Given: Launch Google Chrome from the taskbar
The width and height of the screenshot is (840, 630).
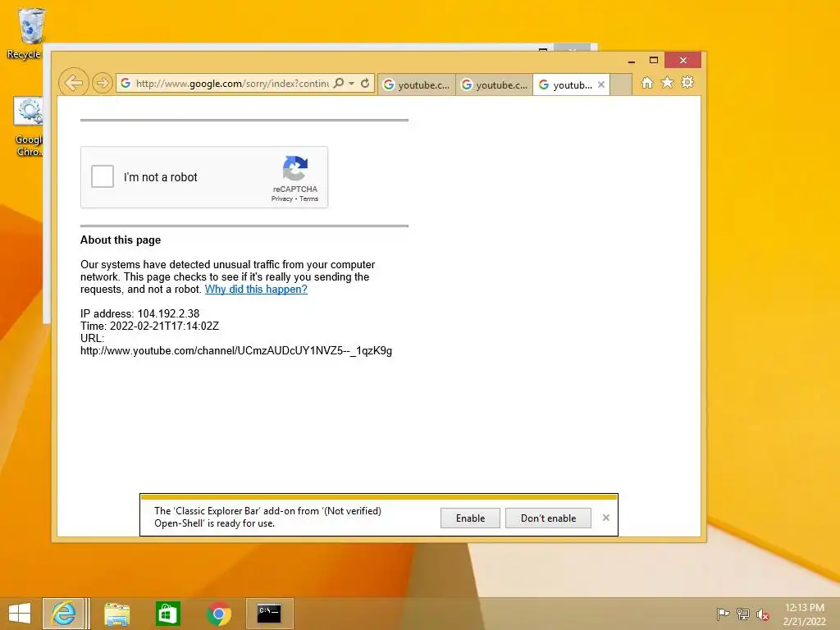Looking at the screenshot, I should click(218, 614).
